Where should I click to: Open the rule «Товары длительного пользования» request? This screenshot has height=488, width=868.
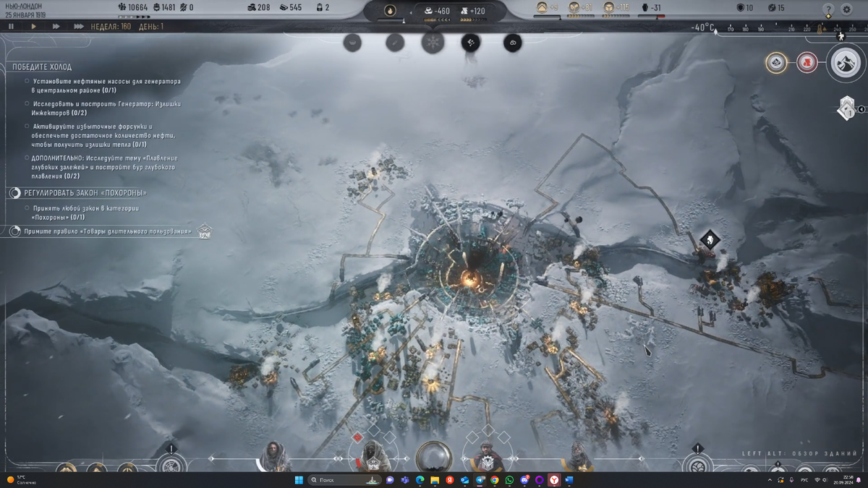point(108,231)
